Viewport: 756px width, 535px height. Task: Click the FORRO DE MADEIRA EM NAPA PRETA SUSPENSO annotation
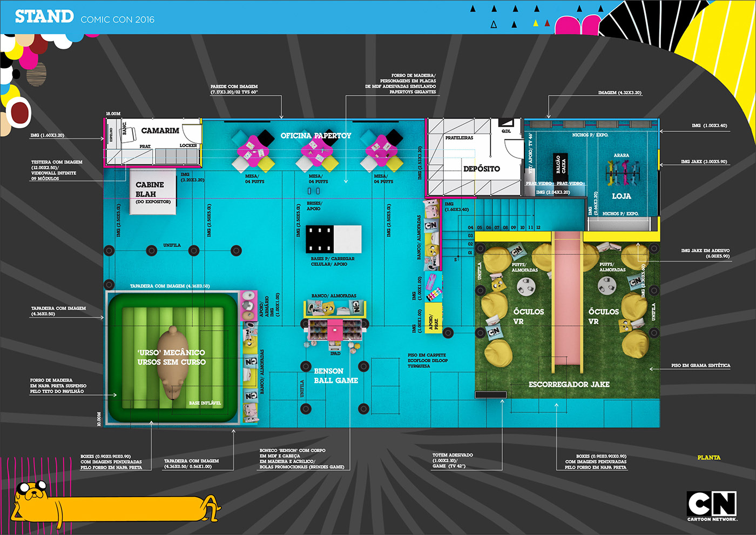tap(58, 386)
